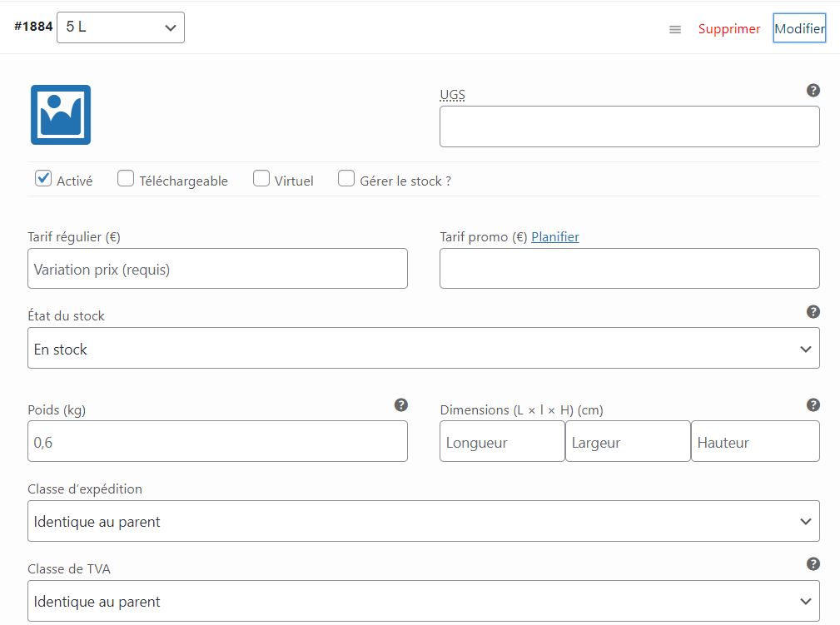Uncheck the Activé checkbox
The image size is (840, 625).
click(43, 178)
